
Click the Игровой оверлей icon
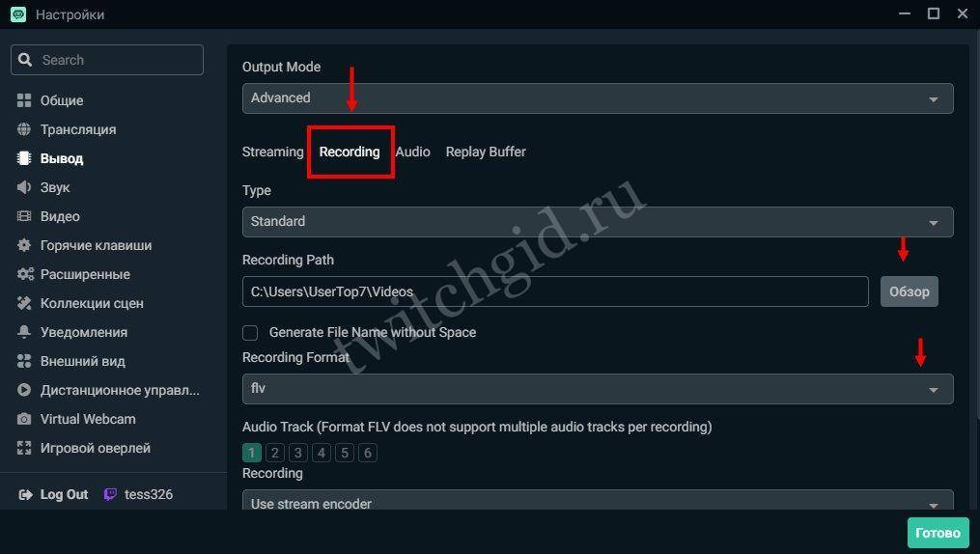24,448
